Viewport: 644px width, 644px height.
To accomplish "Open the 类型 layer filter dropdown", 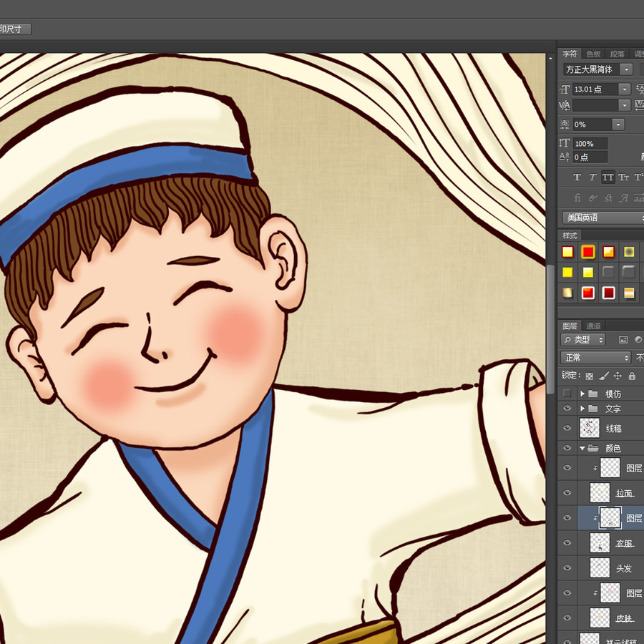I will pos(582,340).
